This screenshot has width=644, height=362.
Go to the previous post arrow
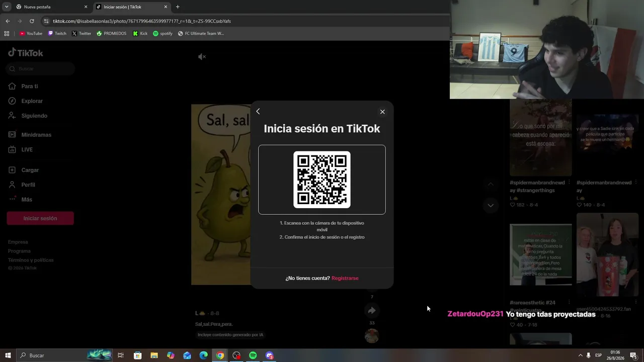point(491,185)
